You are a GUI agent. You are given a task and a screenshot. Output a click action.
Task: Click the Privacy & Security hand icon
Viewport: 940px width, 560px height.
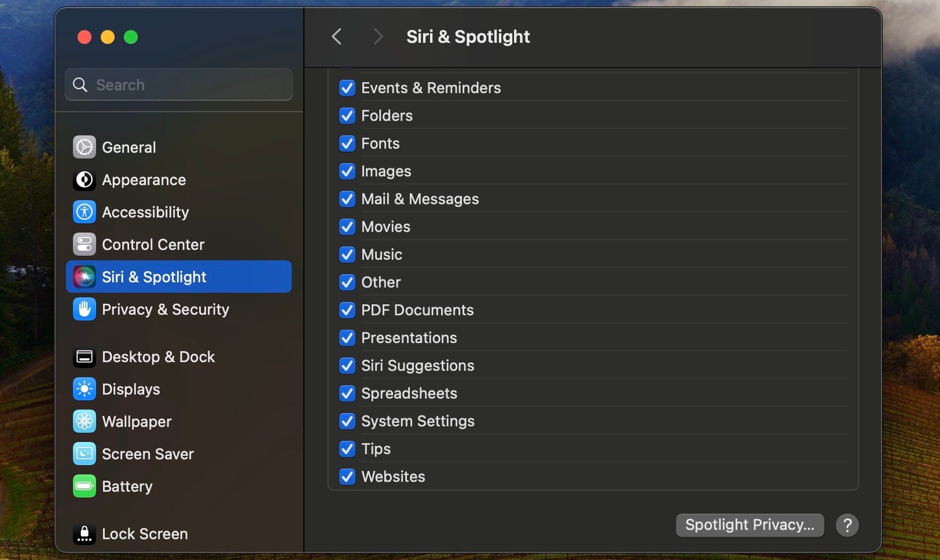[84, 309]
